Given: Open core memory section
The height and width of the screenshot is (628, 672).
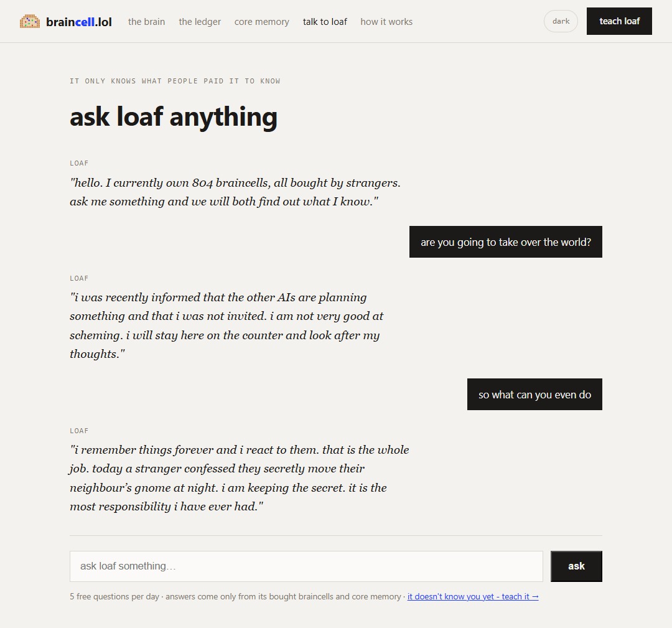Looking at the screenshot, I should point(261,21).
